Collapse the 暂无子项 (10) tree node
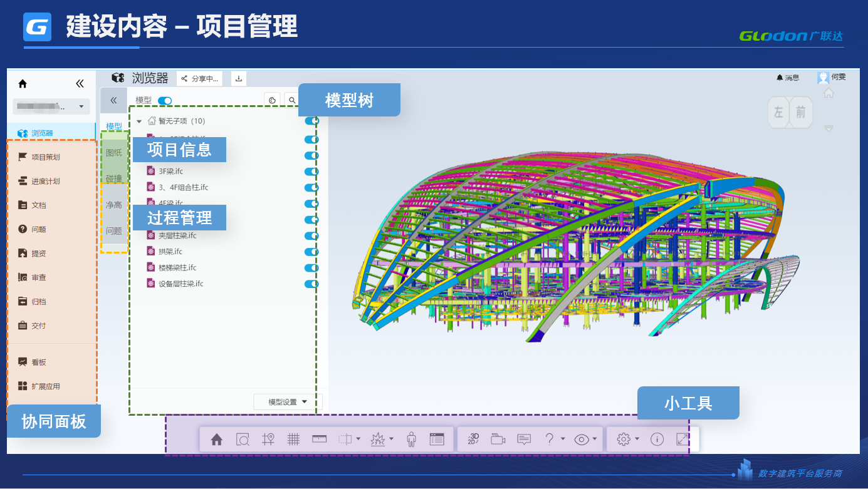 tap(139, 121)
